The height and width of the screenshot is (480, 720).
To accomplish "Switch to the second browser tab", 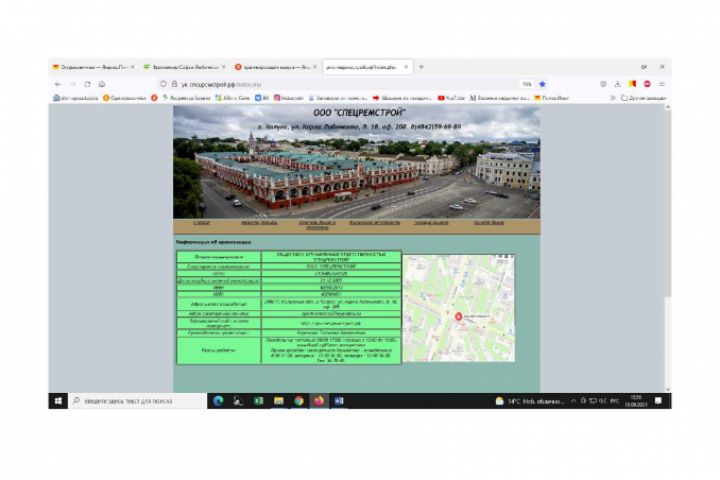I will tap(184, 67).
